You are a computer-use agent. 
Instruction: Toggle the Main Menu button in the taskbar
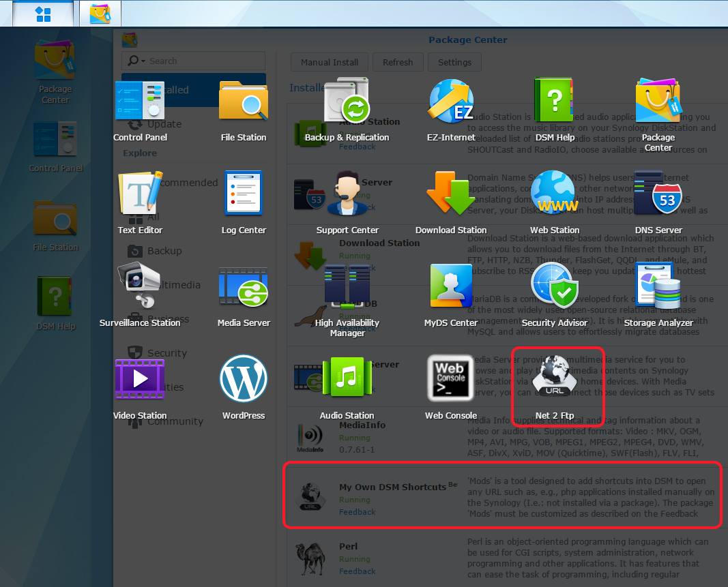pyautogui.click(x=43, y=14)
